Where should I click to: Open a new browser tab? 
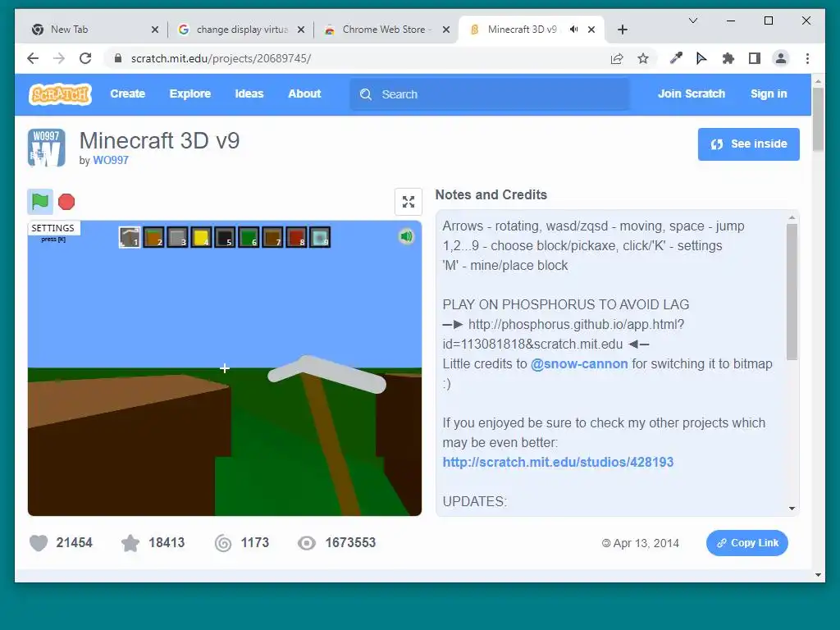[622, 30]
